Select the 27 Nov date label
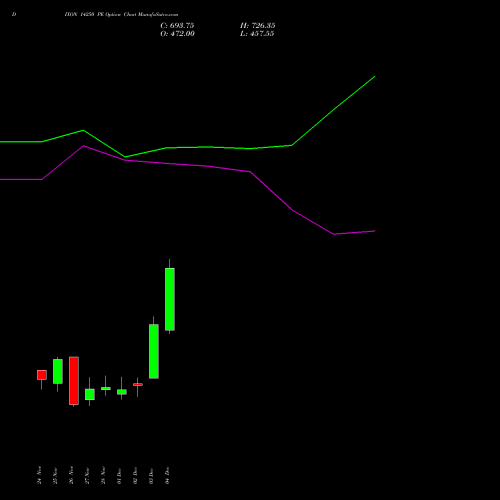The height and width of the screenshot is (500, 500). pos(87,475)
